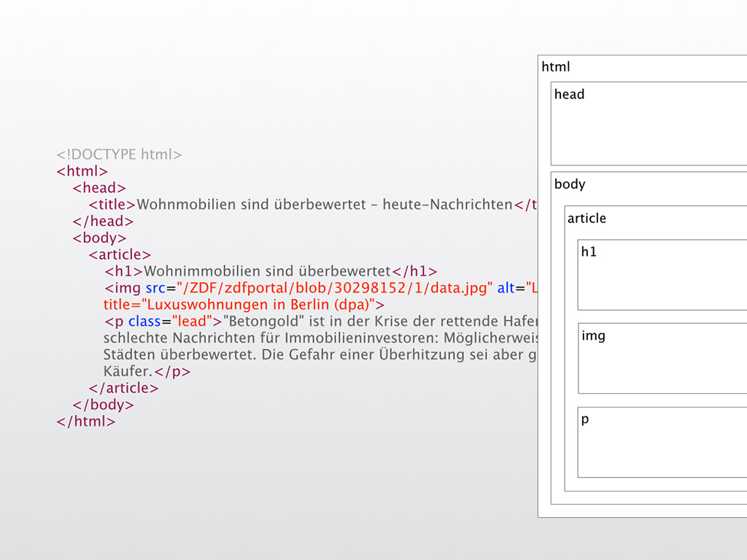Image resolution: width=747 pixels, height=560 pixels.
Task: Select the opening <html> tag in code
Action: (82, 171)
